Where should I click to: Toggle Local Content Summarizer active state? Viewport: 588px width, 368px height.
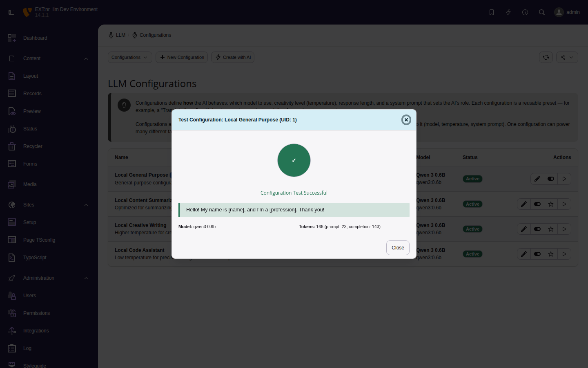(537, 204)
